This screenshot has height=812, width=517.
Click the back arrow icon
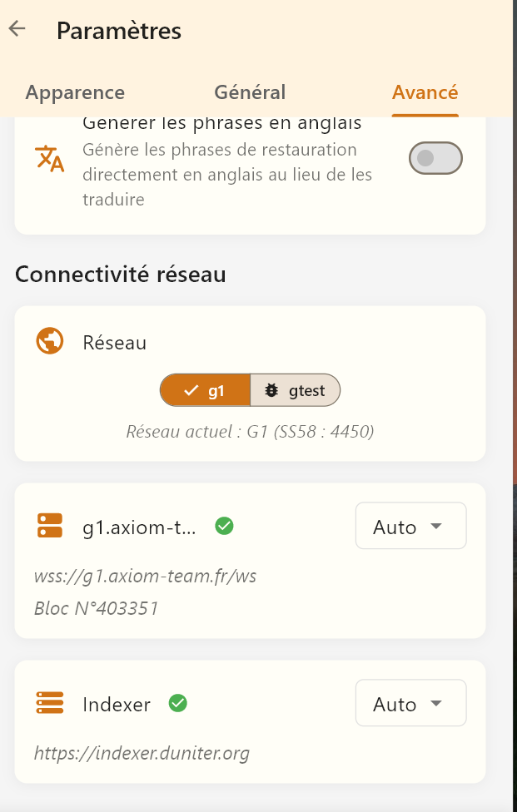click(x=17, y=28)
